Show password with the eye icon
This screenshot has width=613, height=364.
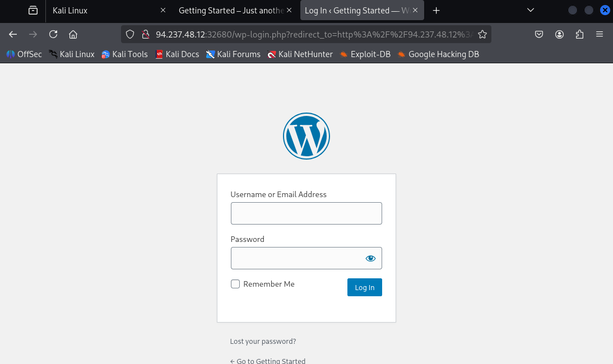(370, 258)
